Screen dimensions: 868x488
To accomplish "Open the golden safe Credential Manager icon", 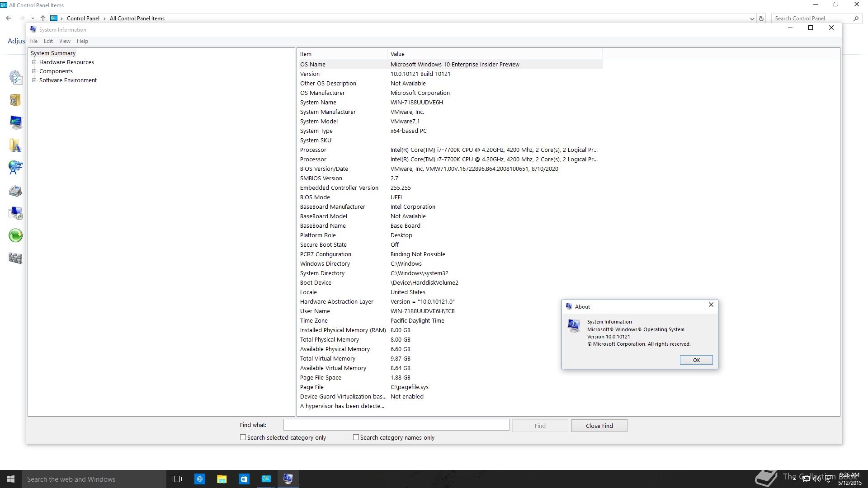I will click(x=15, y=100).
